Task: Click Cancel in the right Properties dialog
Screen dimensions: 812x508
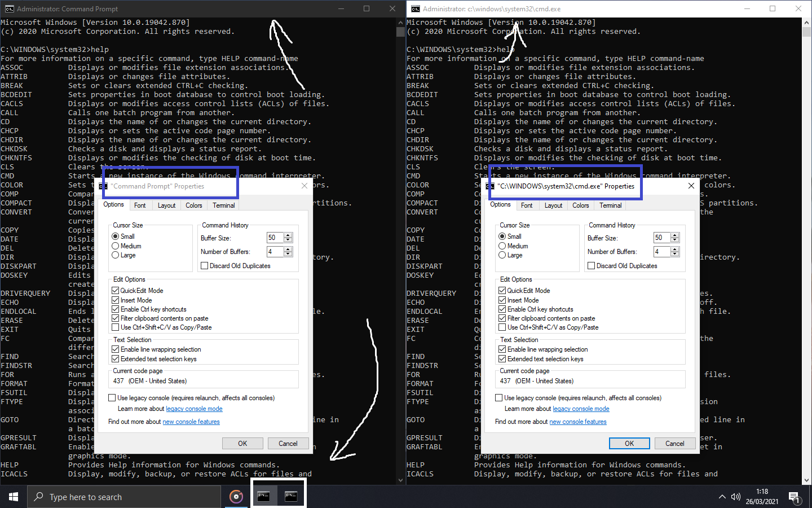Action: 675,444
